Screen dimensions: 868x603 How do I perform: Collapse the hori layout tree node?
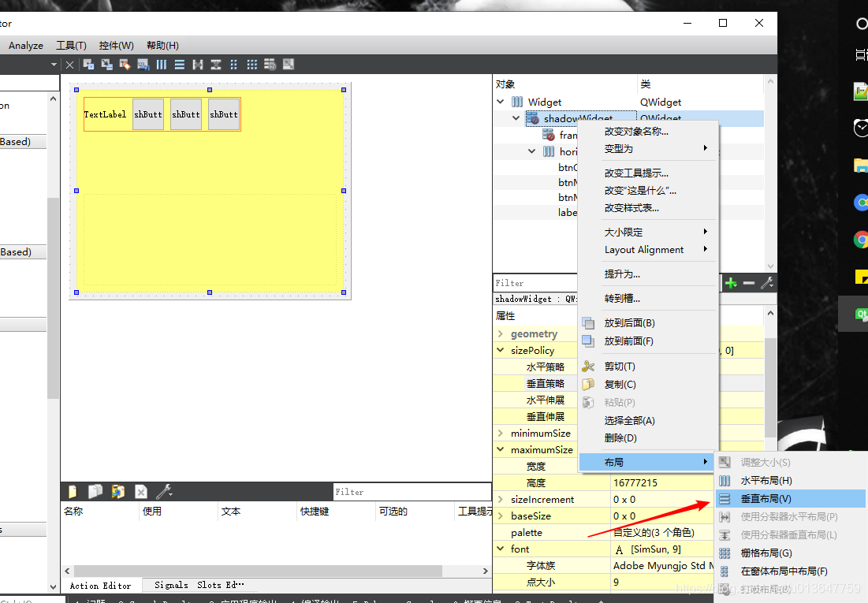click(x=531, y=151)
